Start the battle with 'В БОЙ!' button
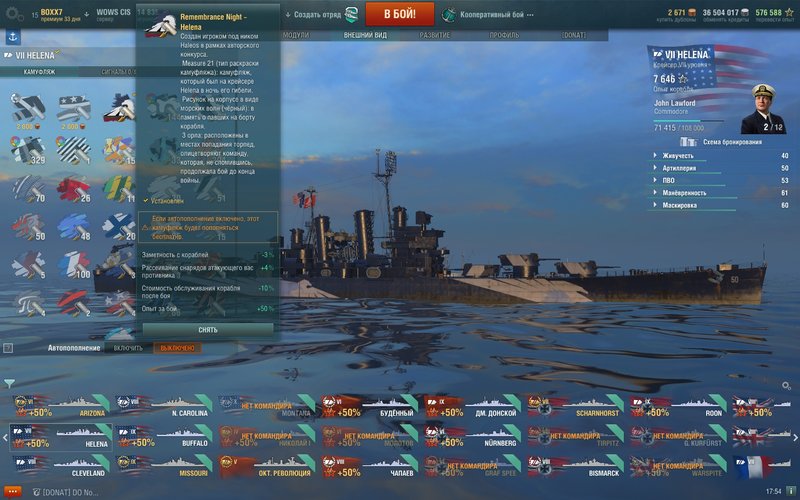This screenshot has height=500, width=800. pyautogui.click(x=400, y=14)
